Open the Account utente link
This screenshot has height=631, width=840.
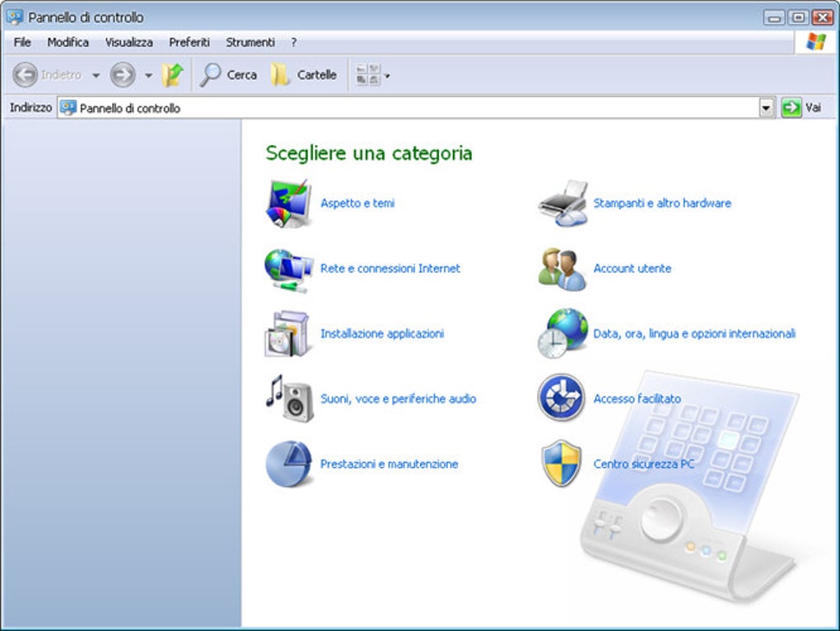tap(632, 269)
